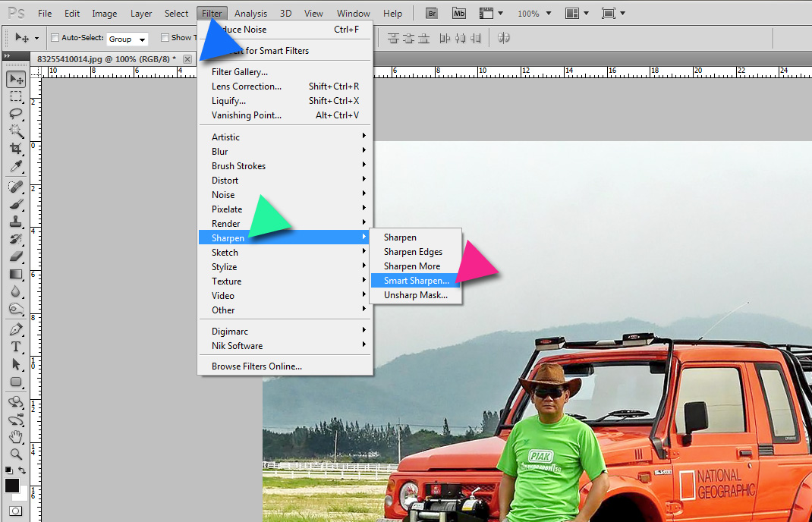Select the Hand tool
The width and height of the screenshot is (812, 522).
coord(15,436)
